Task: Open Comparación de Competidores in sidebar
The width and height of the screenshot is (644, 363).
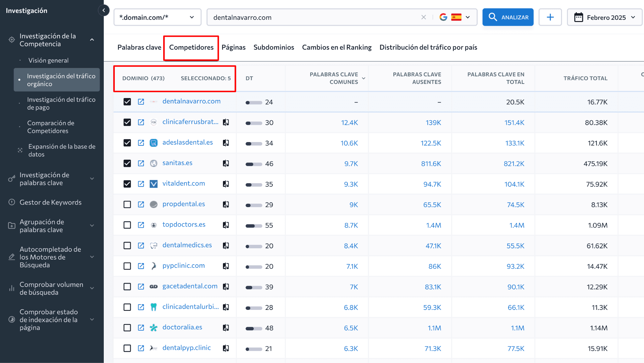Action: (x=51, y=127)
